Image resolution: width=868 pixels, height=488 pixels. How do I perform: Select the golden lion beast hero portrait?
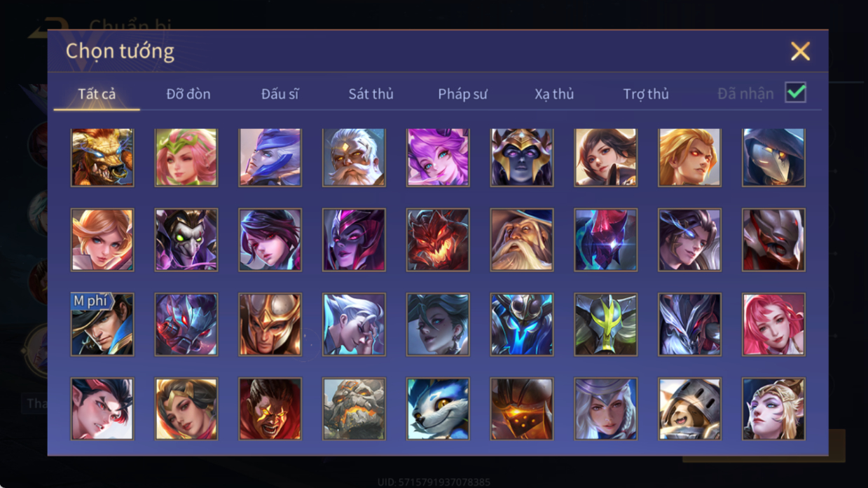(x=102, y=157)
